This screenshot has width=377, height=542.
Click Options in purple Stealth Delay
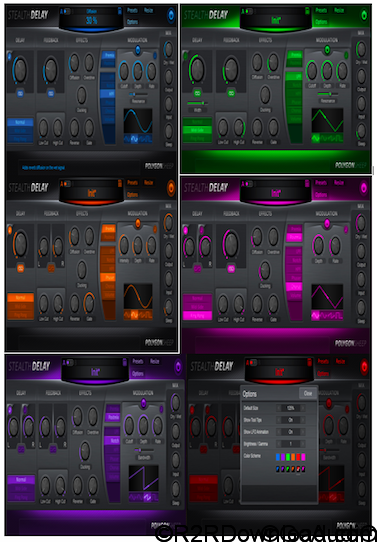[x=138, y=373]
